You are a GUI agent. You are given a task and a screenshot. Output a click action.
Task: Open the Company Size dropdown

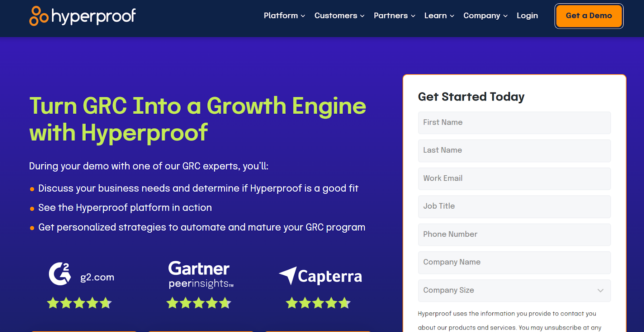tap(514, 290)
